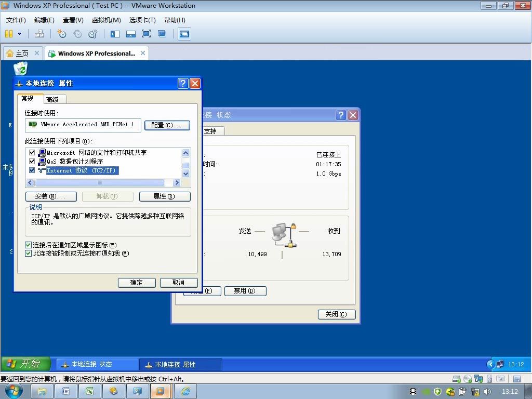
Task: Click 确定 in the properties dialog
Action: [137, 283]
